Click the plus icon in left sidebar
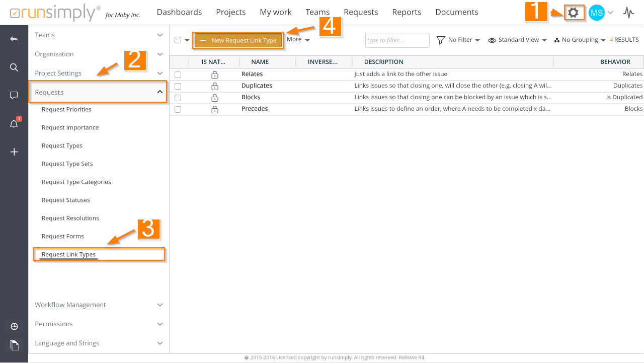This screenshot has width=644, height=363. [14, 152]
